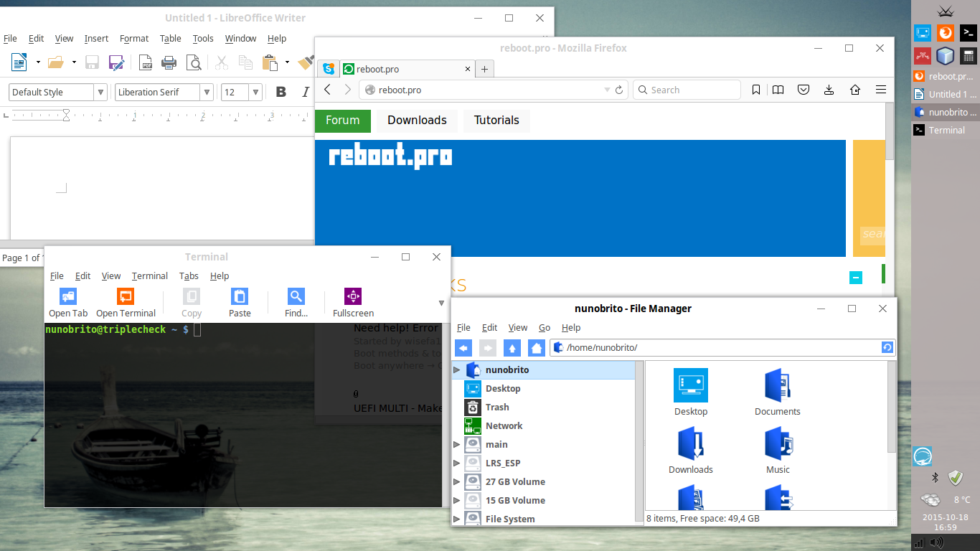This screenshot has height=551, width=980.
Task: Open Firefox bookmarks library icon
Action: click(x=778, y=90)
